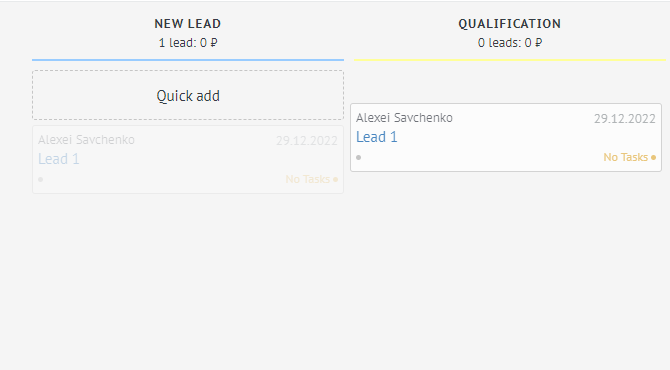Click the gray dot on the Qualification card
Image resolution: width=670 pixels, height=370 pixels.
click(359, 158)
